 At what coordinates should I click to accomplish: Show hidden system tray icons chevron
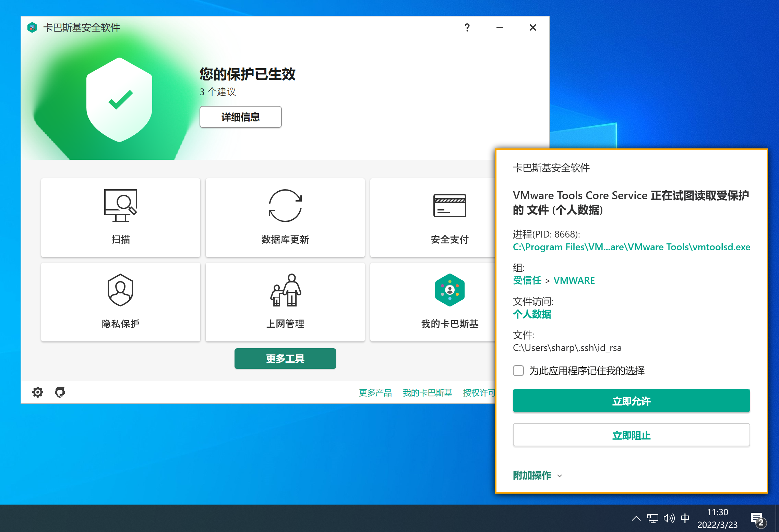[636, 518]
